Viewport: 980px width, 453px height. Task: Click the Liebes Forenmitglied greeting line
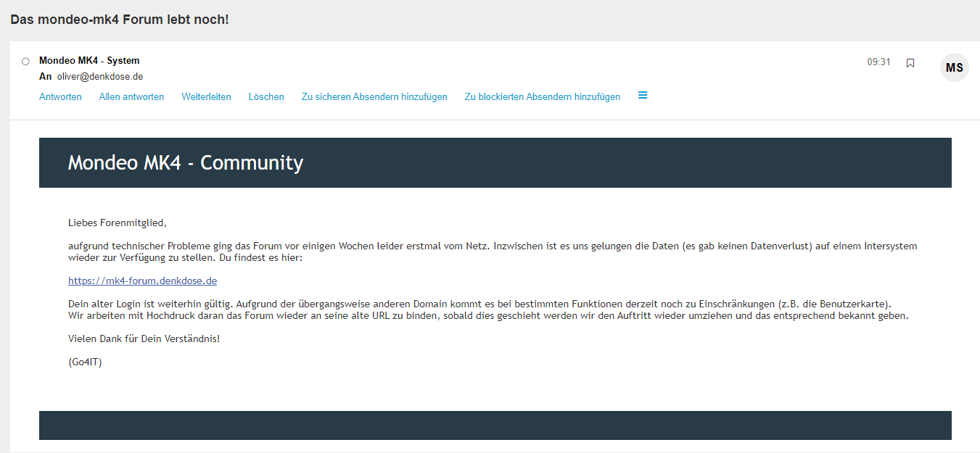[118, 223]
